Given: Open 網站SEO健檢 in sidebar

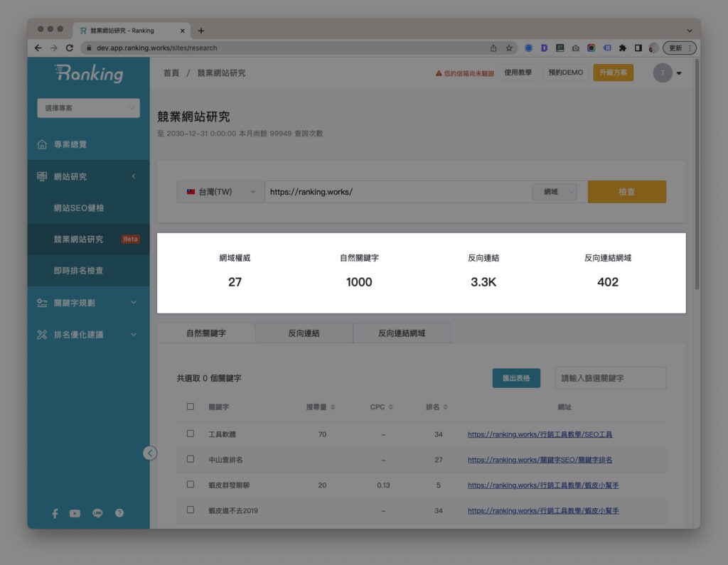Looking at the screenshot, I should point(88,208).
